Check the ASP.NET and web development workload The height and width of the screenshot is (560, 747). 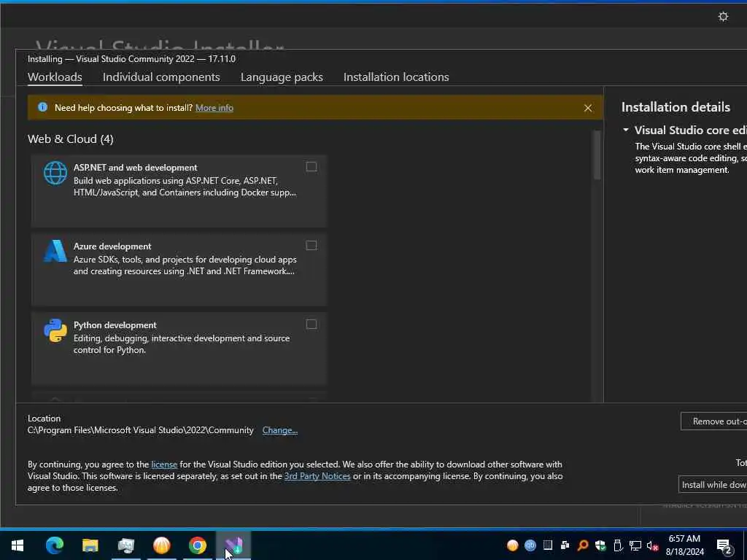[311, 167]
